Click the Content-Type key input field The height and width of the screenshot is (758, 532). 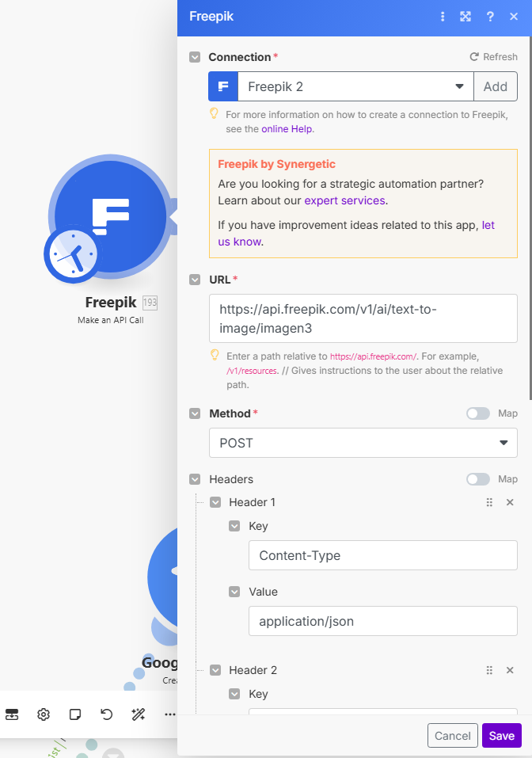coord(382,555)
